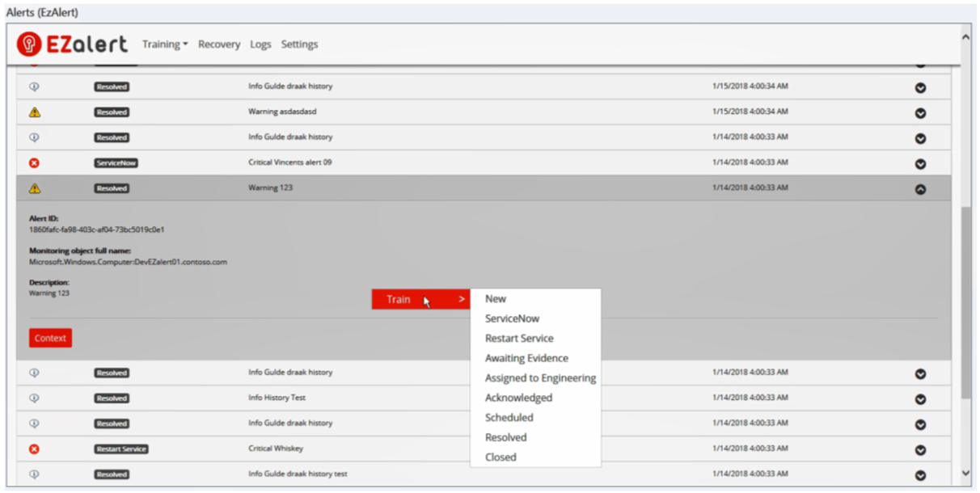
Task: Choose Assigned to Engineering in submenu
Action: point(540,378)
